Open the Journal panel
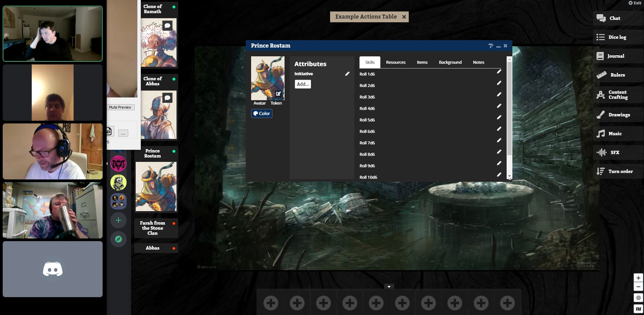 click(x=615, y=56)
